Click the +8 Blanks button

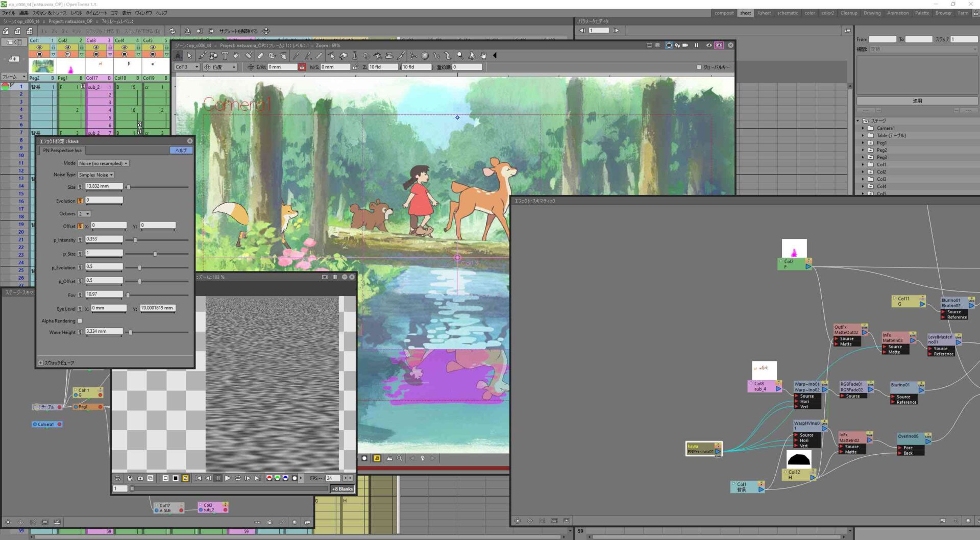tap(342, 488)
